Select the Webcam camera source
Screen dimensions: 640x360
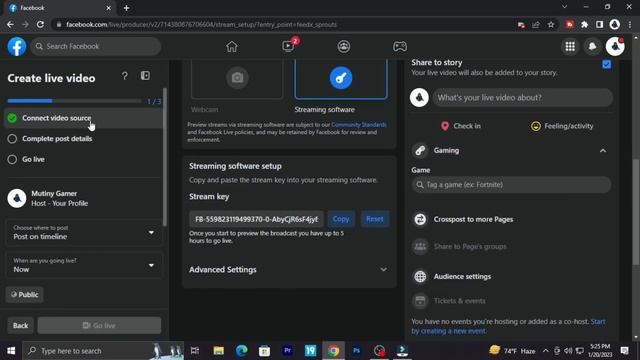point(237,78)
